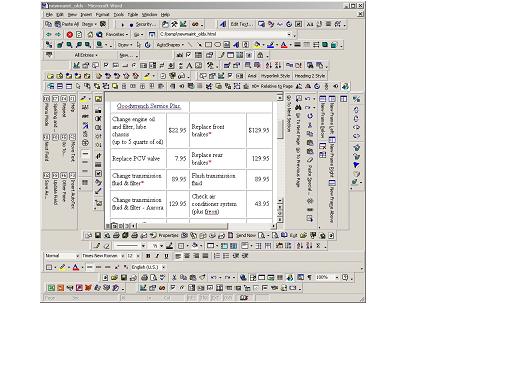Click the red Stop button on Web toolbar
Screen dimensions: 512x384
(69, 34)
